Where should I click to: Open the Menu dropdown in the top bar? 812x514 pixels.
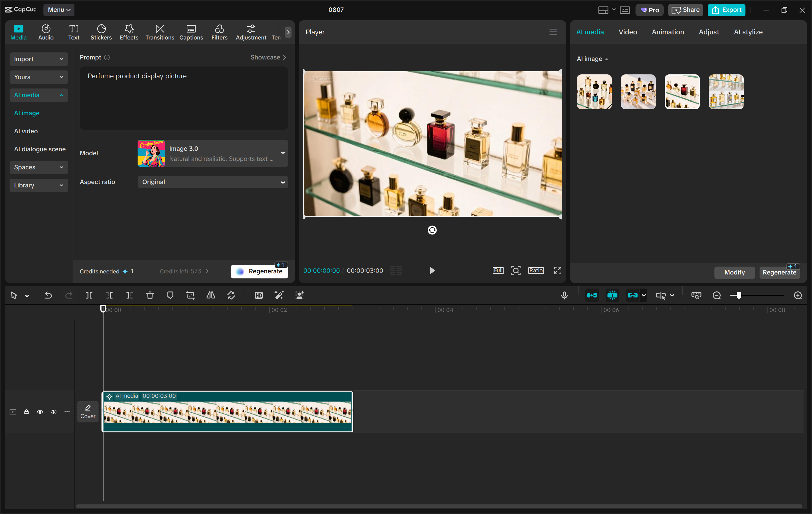coord(59,10)
